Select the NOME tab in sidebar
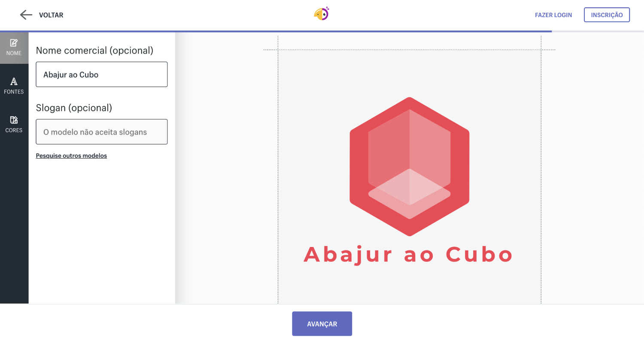The width and height of the screenshot is (644, 343). point(14,48)
